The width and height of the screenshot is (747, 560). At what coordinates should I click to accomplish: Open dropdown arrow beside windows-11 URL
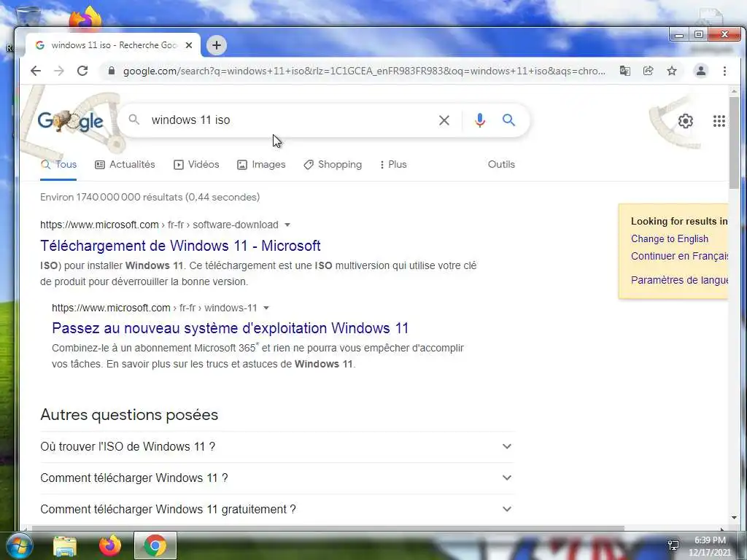tap(266, 308)
